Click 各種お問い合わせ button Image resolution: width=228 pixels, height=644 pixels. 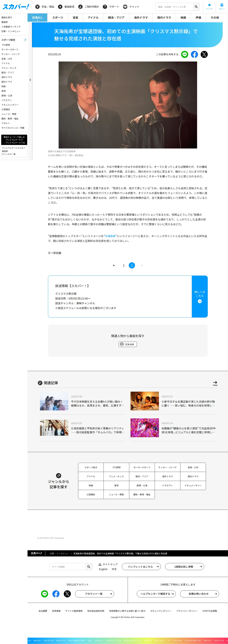(200, 594)
